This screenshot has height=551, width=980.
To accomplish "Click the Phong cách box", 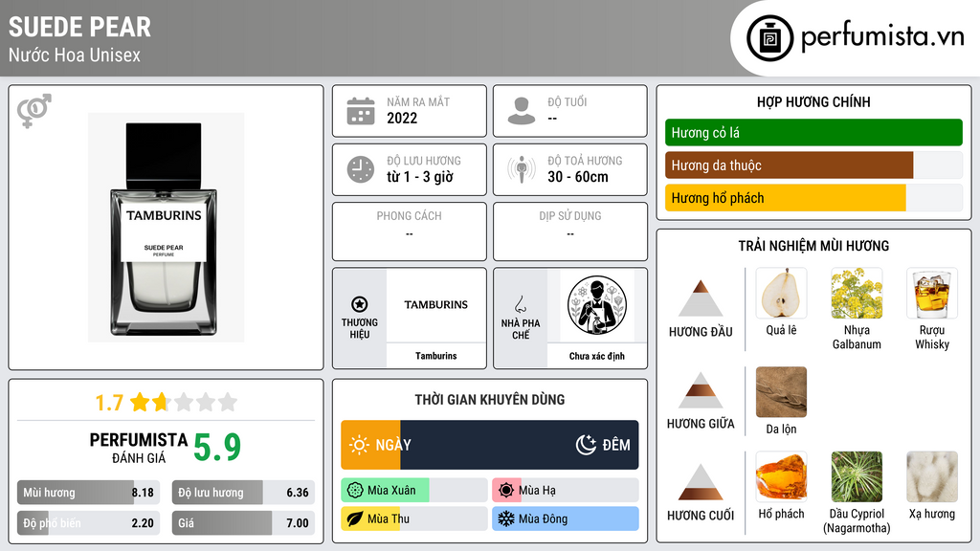I will 410,231.
